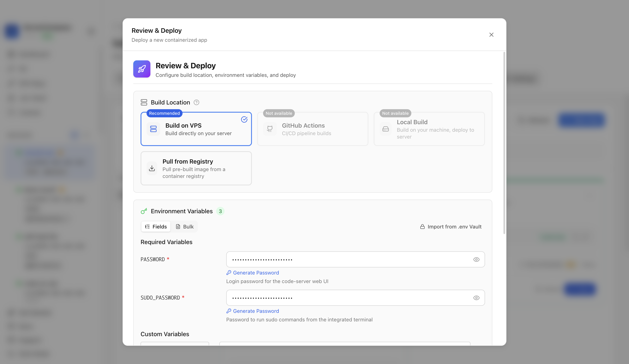The height and width of the screenshot is (364, 629).
Task: Click the Environment Variables count badge 3
Action: pos(220,211)
